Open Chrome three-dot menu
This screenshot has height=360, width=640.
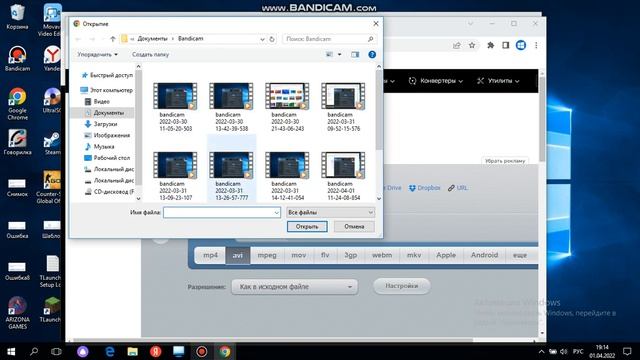pyautogui.click(x=536, y=45)
